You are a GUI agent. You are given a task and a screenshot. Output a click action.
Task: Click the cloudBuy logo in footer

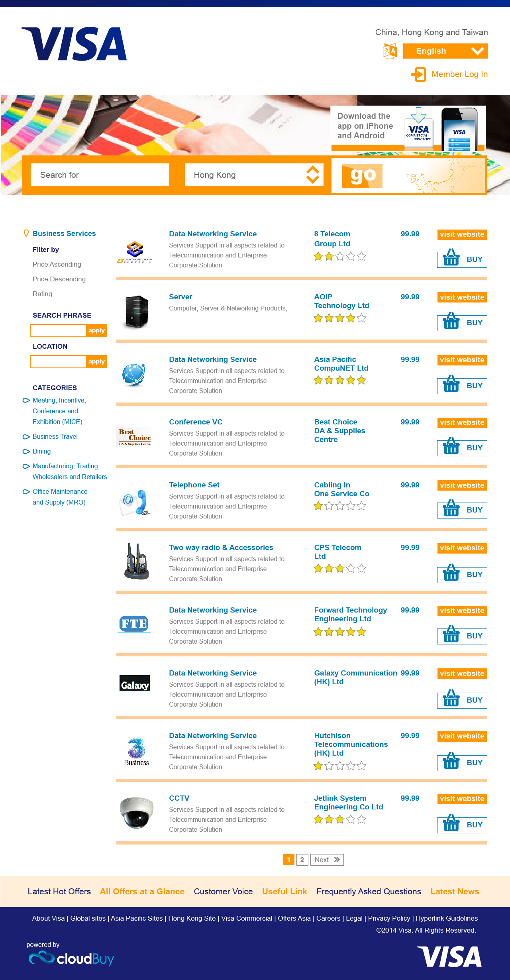(x=71, y=958)
